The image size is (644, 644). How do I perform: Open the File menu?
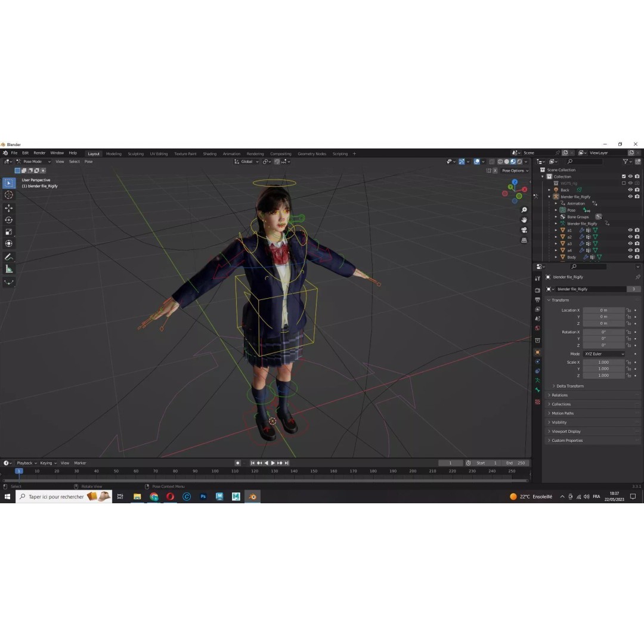pyautogui.click(x=14, y=153)
